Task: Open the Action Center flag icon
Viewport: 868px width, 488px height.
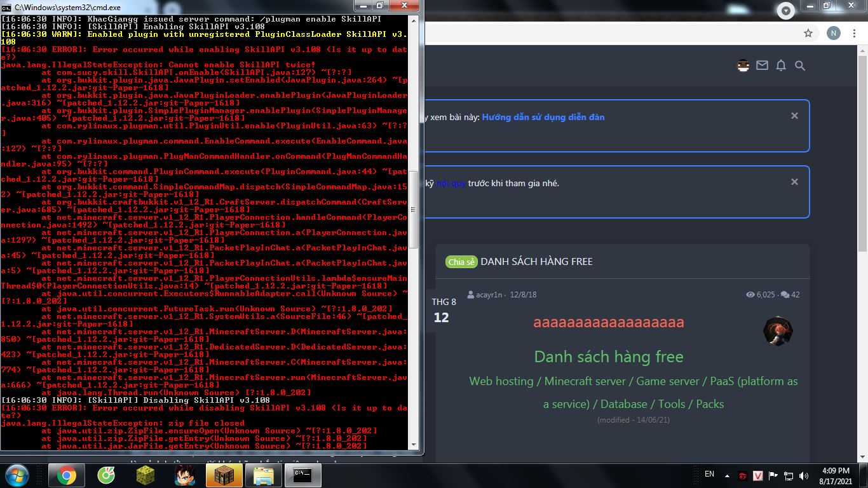Action: pyautogui.click(x=773, y=475)
